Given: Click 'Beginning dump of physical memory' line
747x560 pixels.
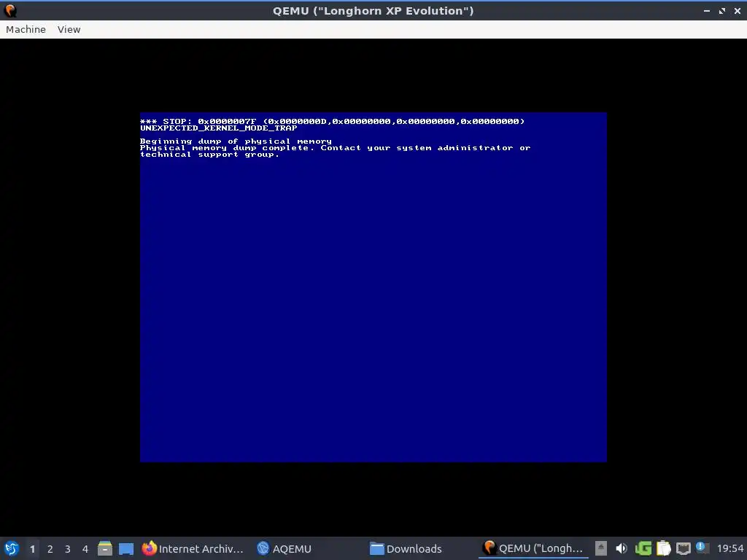Looking at the screenshot, I should tap(236, 141).
